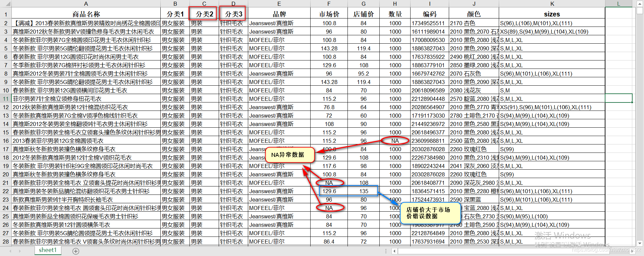644x256 pixels.
Task: Select shop price 64 in row 12
Action: pyautogui.click(x=364, y=107)
